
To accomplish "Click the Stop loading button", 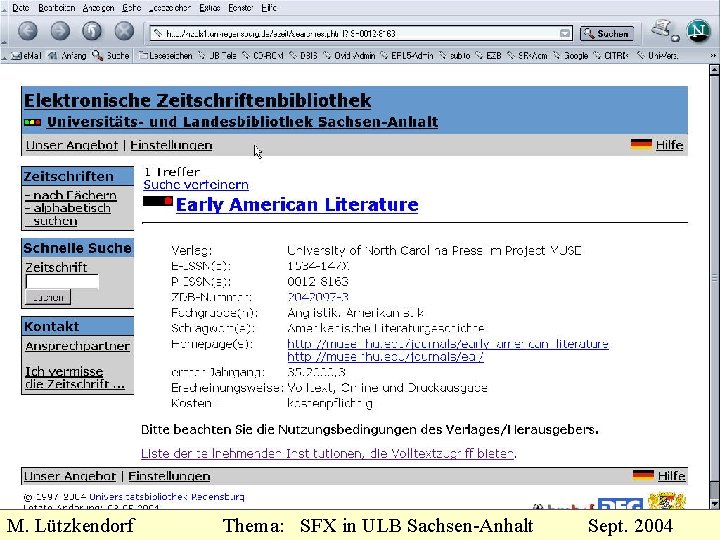I will [x=124, y=31].
